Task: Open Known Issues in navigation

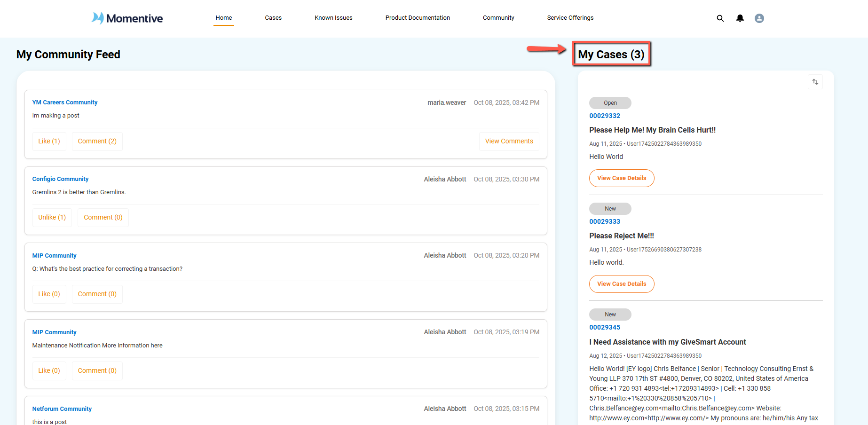Action: tap(333, 18)
